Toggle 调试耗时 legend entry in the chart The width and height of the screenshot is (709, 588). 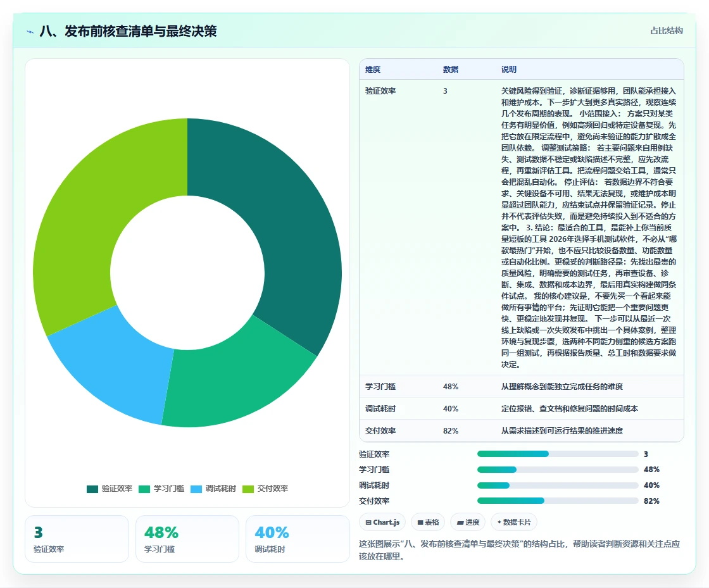pos(213,489)
